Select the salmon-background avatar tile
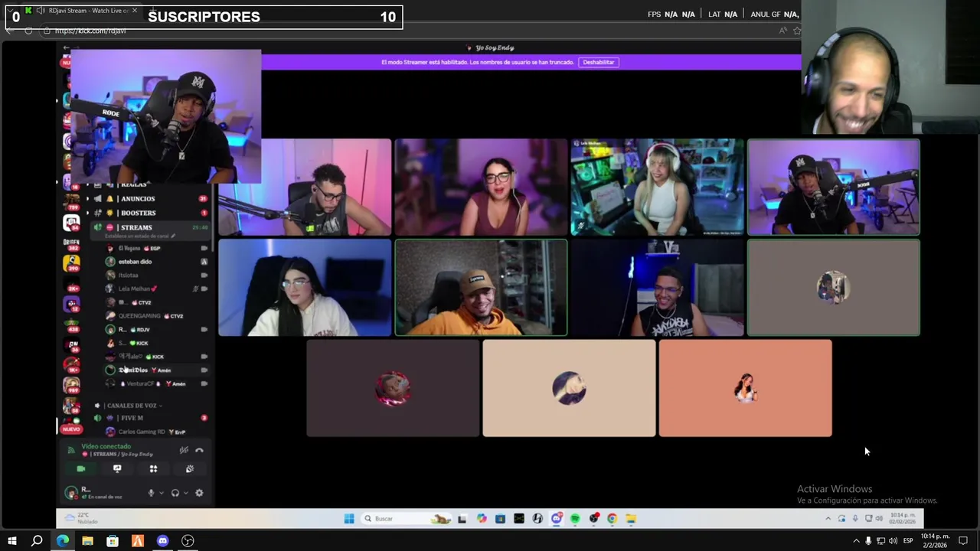The image size is (980, 551). coord(745,388)
